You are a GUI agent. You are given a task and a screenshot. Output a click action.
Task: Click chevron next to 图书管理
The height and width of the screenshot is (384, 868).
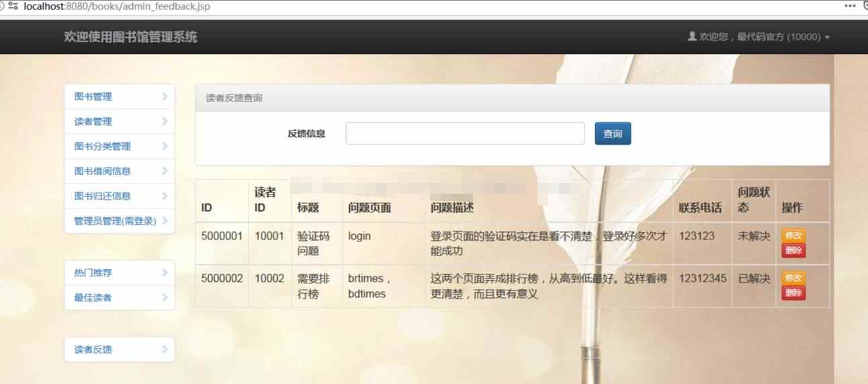(x=165, y=96)
